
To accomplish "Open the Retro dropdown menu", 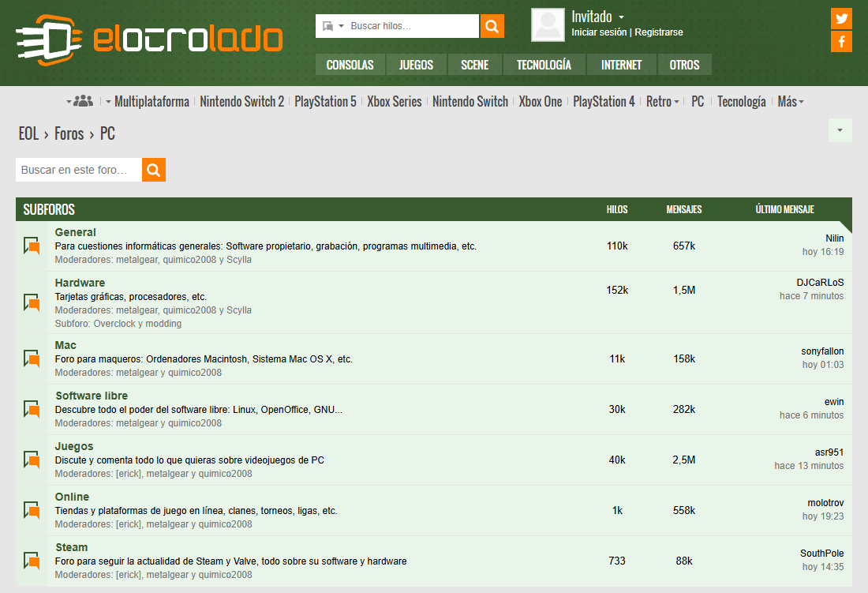I will [x=663, y=102].
